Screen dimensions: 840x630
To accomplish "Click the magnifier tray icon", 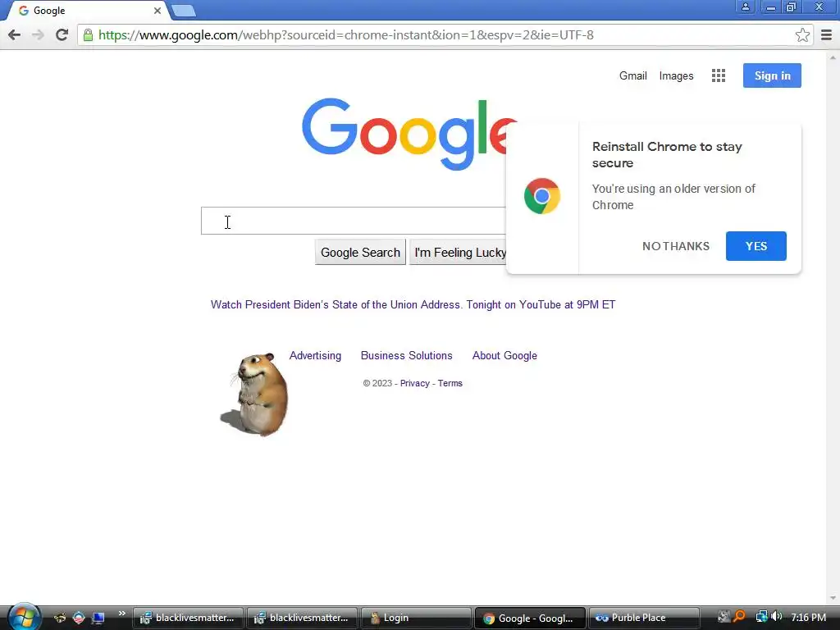I will pos(740,617).
